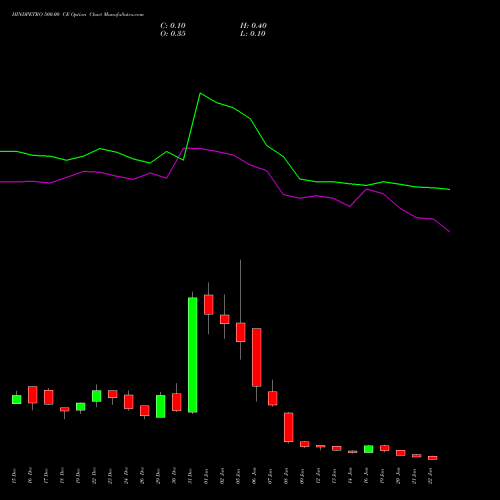Click the green indicator line's peak
Image resolution: width=500 pixels, height=500 pixels.
200,93
